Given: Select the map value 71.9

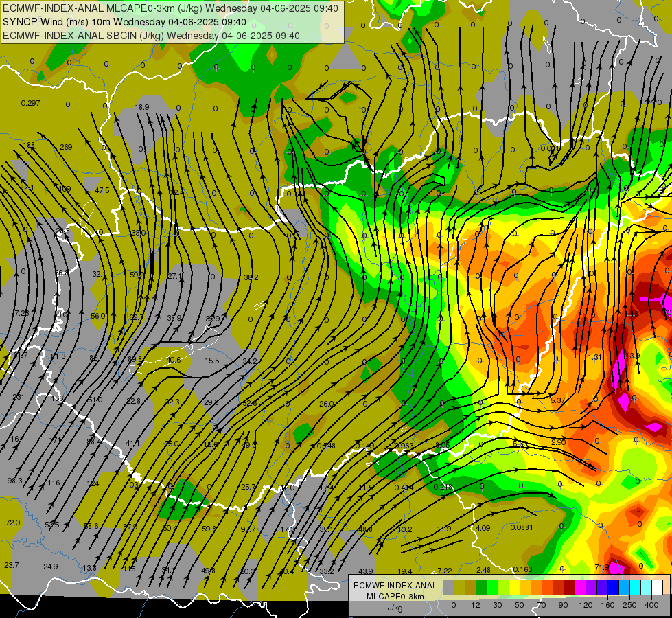Looking at the screenshot, I should pyautogui.click(x=602, y=567).
